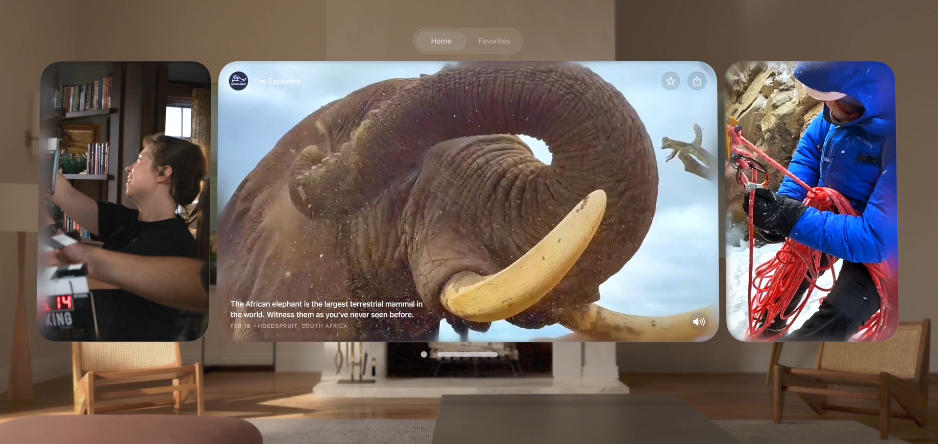Add elephant video to favorites with star icon
Screen dimensions: 938x444
pyautogui.click(x=671, y=81)
